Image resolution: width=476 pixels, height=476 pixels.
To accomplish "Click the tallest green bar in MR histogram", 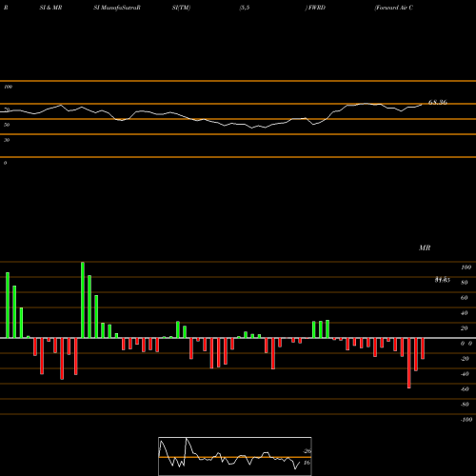I will (x=83, y=300).
